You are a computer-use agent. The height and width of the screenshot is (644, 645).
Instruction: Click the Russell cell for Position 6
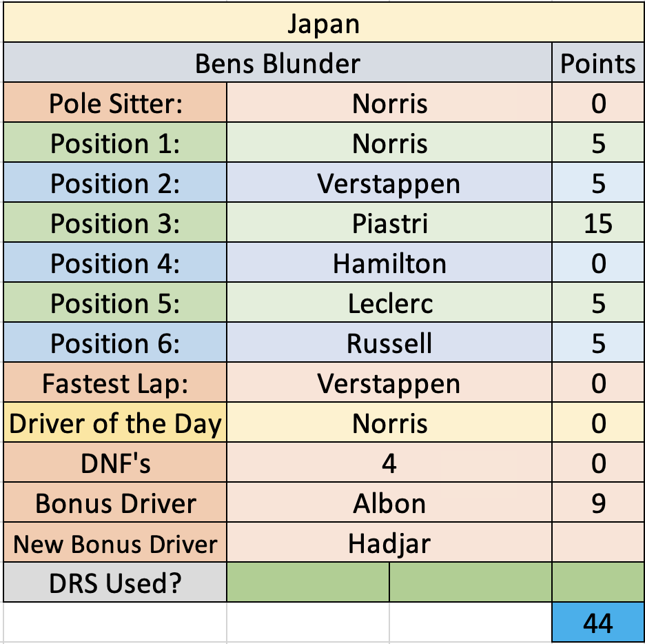click(389, 342)
